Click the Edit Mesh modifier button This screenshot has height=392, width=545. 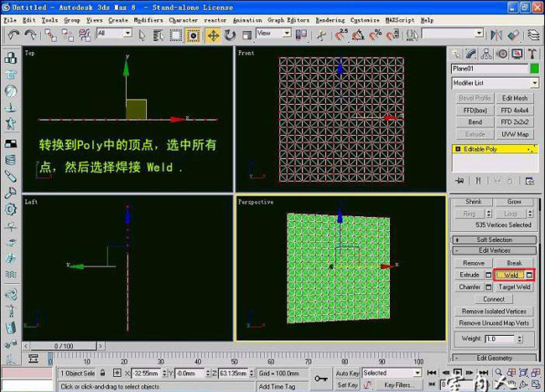click(x=515, y=98)
